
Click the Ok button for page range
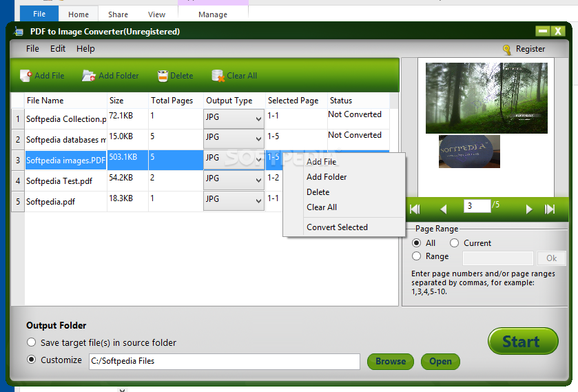[x=551, y=258]
